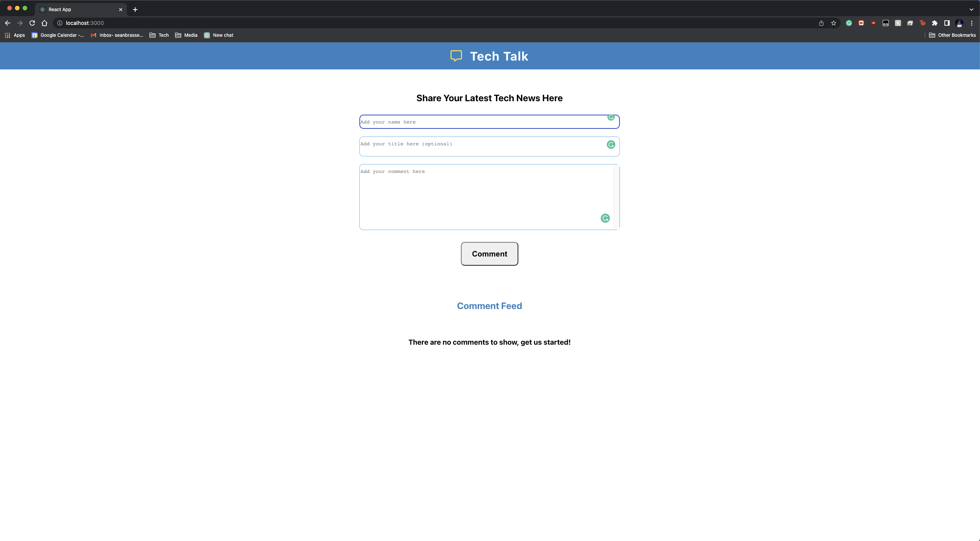This screenshot has width=980, height=541.
Task: Open the Grammarly extension
Action: 849,23
